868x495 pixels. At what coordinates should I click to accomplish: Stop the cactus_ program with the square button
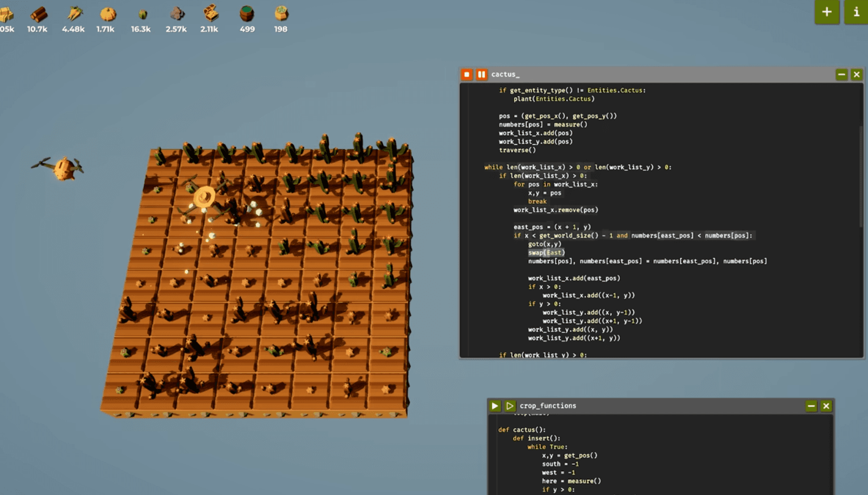coord(466,74)
